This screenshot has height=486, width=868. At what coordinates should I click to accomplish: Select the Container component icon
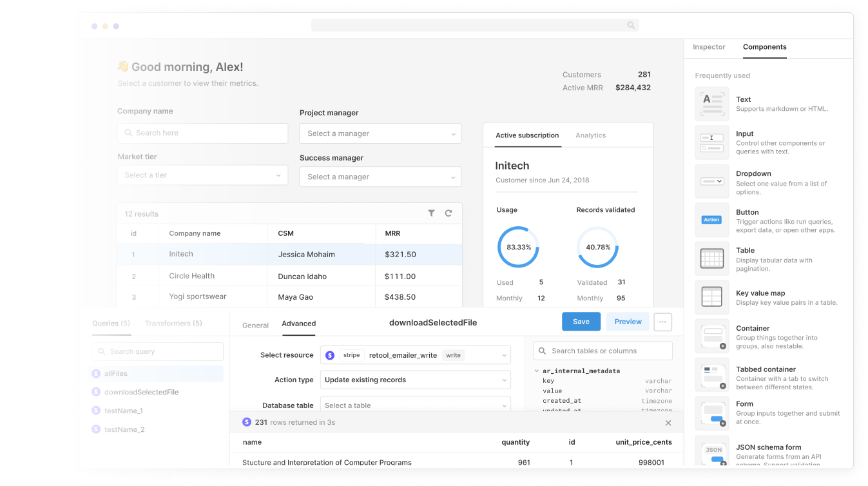(x=711, y=336)
